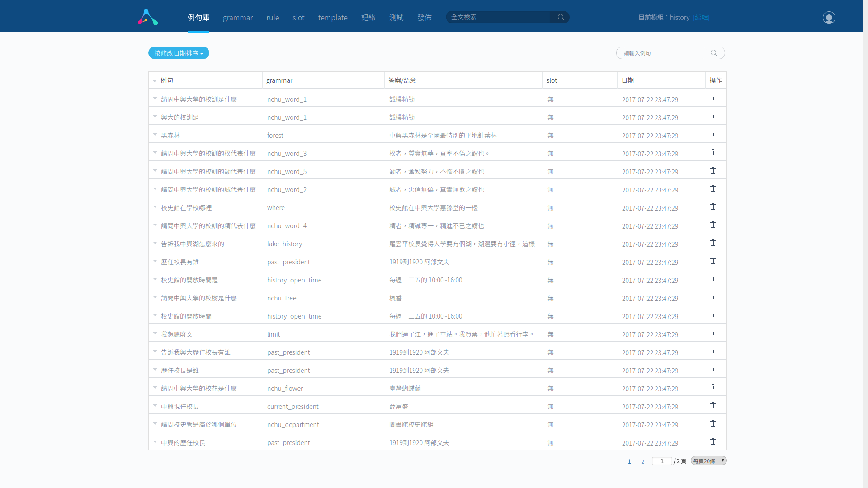868x488 pixels.
Task: Expand the 例句 column header arrow
Action: coord(155,81)
